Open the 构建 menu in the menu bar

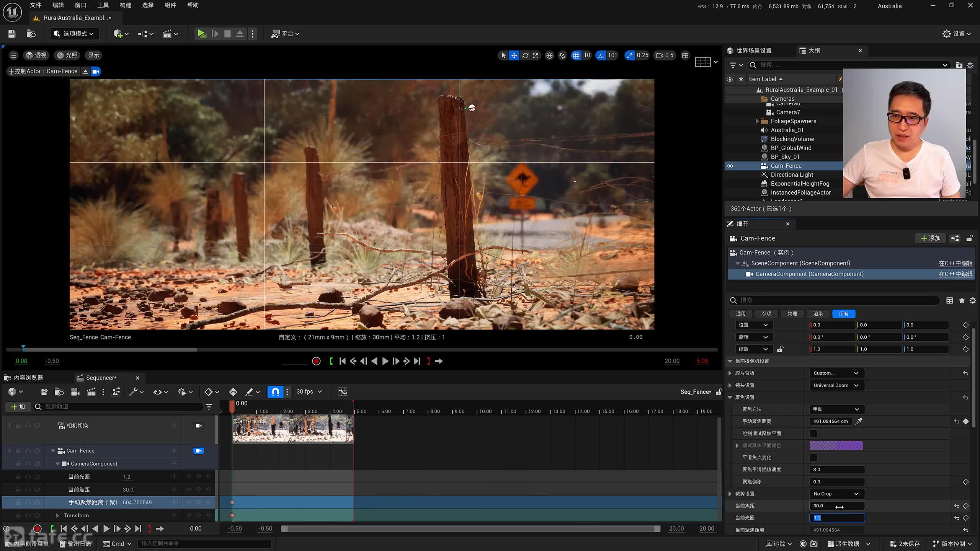pos(125,5)
